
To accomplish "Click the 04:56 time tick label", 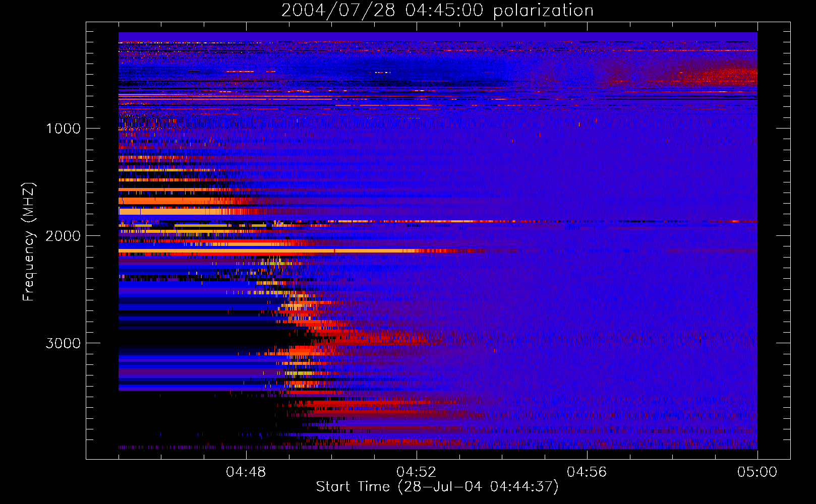I will click(587, 472).
